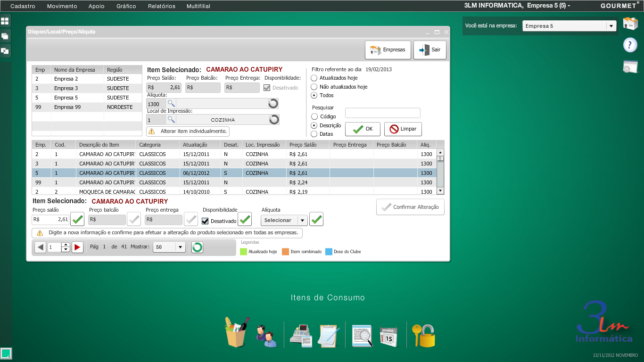
Task: Open the magnifier report search icon
Action: pos(362,336)
